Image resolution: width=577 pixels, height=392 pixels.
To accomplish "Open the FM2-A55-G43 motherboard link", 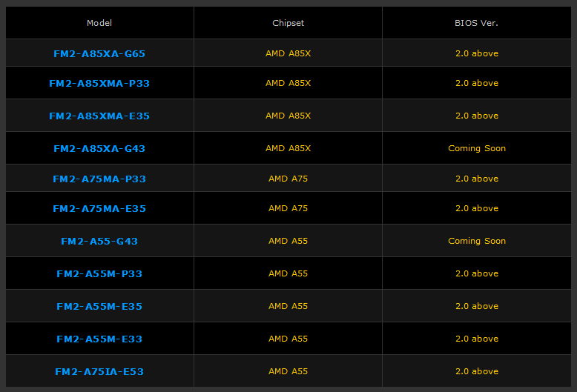I will click(99, 241).
